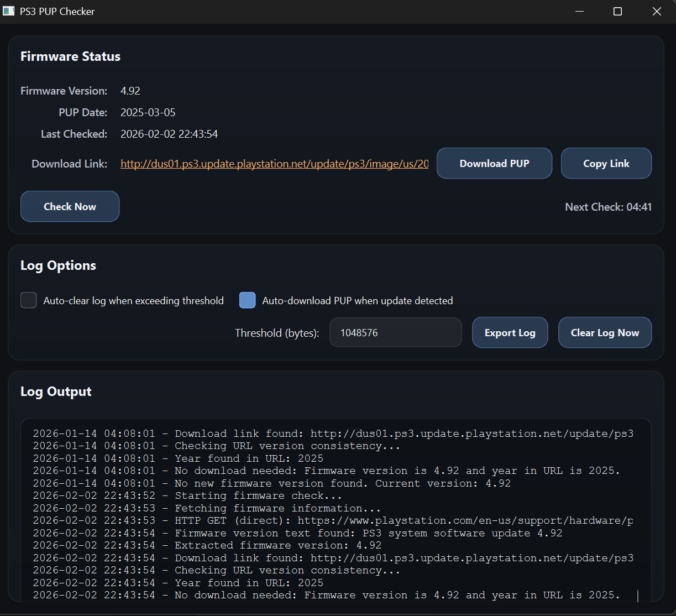Click the firmware version value 4.92
The height and width of the screenshot is (616, 676).
[130, 91]
